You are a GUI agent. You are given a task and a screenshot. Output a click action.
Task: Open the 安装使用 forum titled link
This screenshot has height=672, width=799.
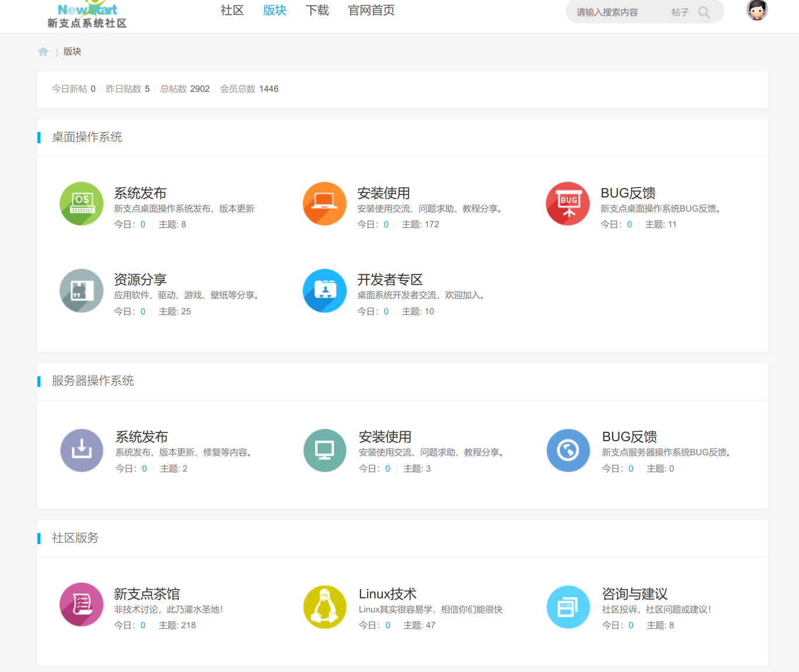pyautogui.click(x=383, y=193)
